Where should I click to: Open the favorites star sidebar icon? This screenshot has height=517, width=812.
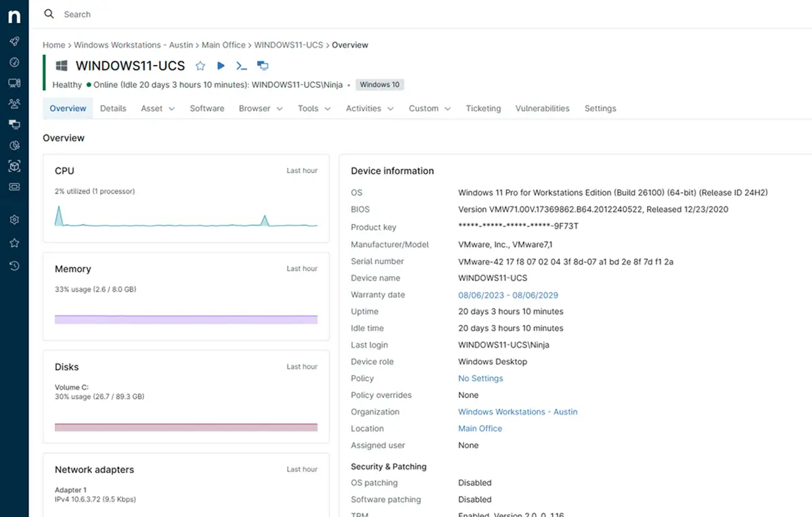tap(14, 243)
